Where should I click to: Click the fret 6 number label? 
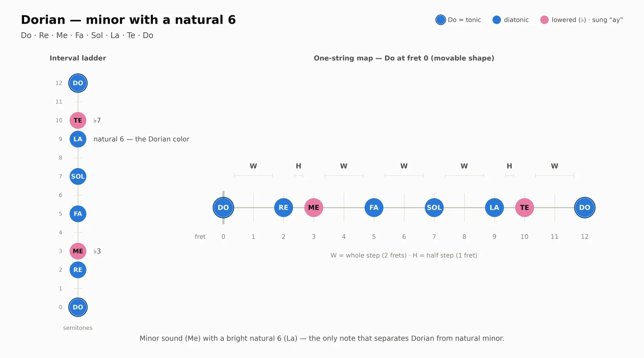tap(404, 237)
